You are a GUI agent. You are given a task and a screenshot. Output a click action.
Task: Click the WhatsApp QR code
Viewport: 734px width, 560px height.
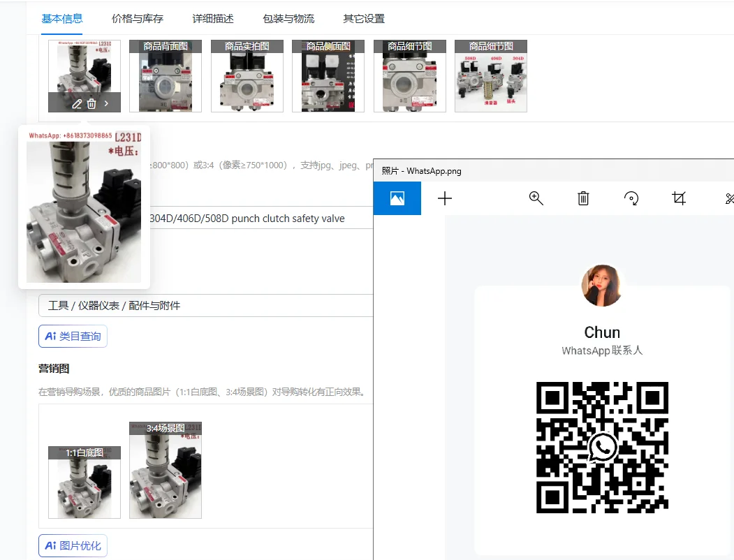[x=602, y=448]
